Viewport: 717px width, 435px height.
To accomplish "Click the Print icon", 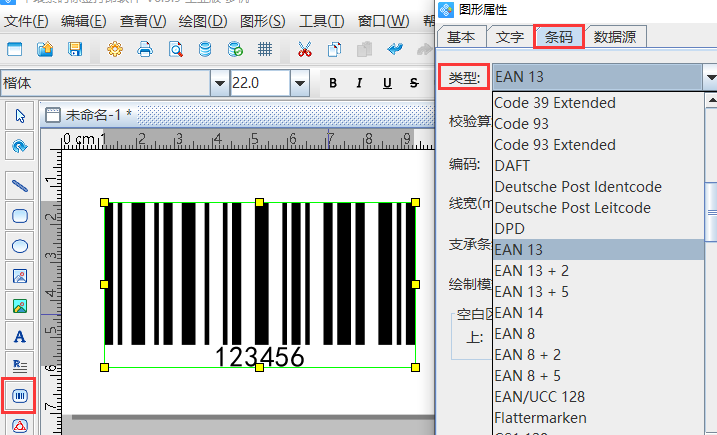I will pyautogui.click(x=145, y=49).
